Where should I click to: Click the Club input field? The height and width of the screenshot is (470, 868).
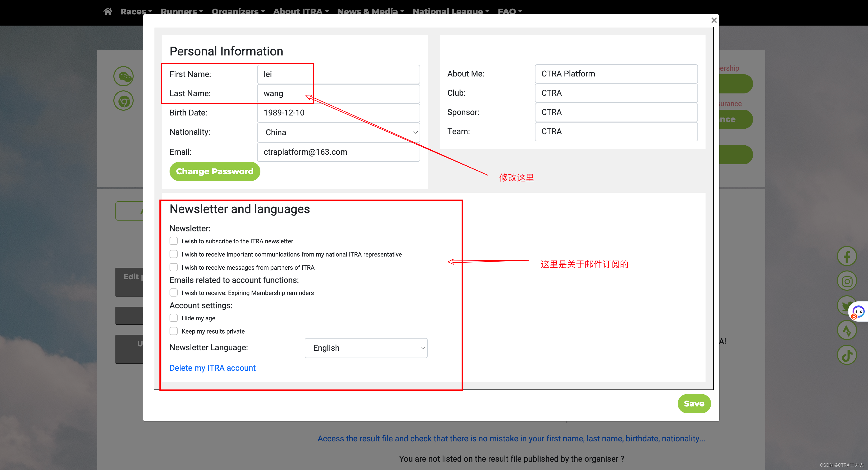[616, 93]
